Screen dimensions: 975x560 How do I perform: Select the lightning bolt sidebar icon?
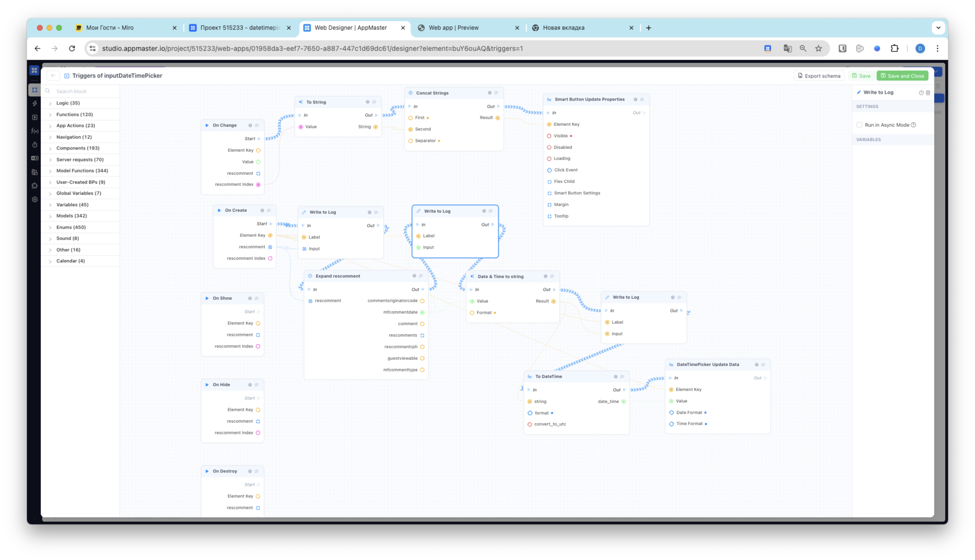pos(35,103)
